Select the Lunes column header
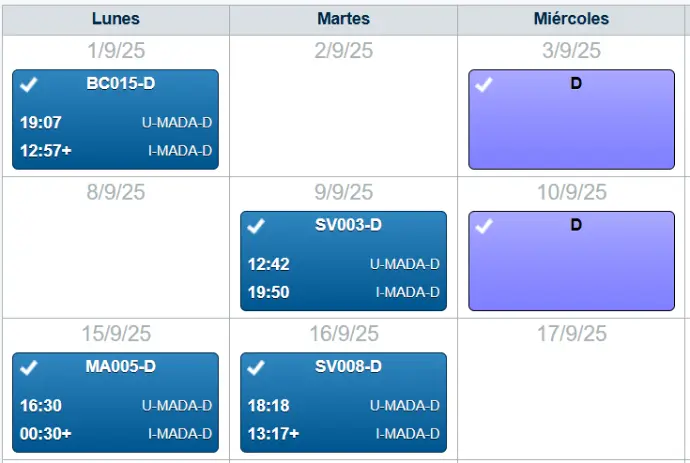Screen dimensions: 690x463 tap(115, 19)
